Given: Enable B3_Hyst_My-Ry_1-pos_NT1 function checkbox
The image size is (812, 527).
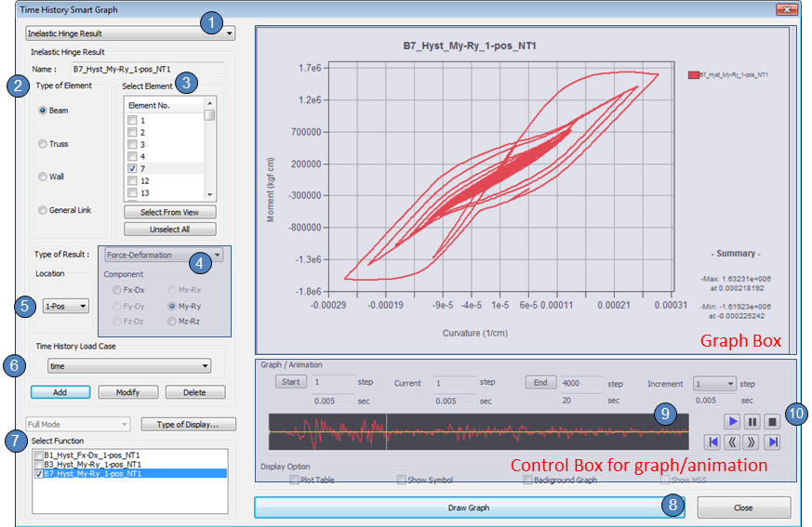Looking at the screenshot, I should tap(38, 463).
